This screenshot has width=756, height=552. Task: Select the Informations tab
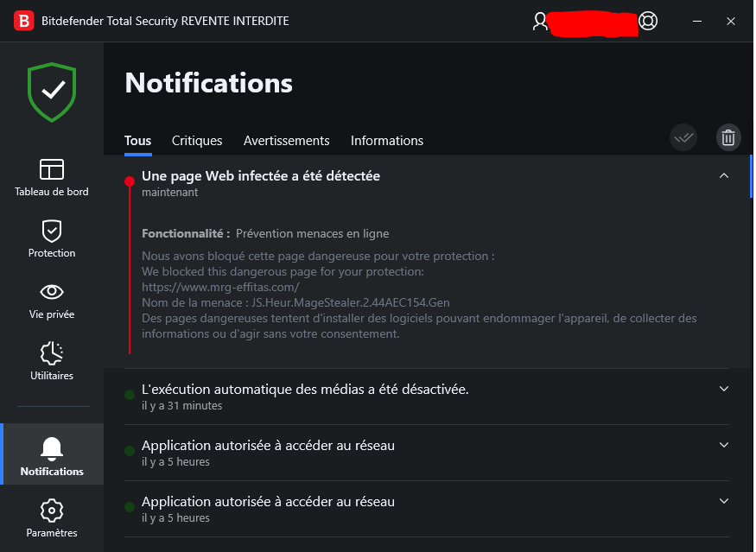click(x=386, y=141)
